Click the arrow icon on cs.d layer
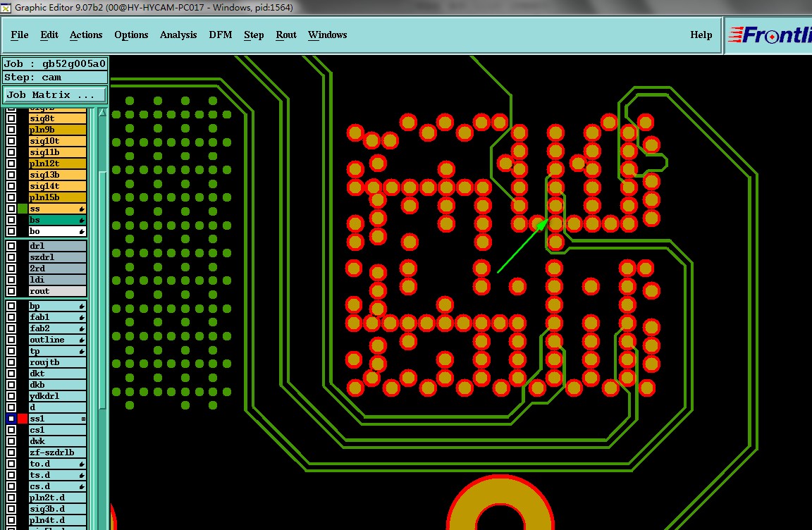Screen dimensions: 812x530 [82, 486]
